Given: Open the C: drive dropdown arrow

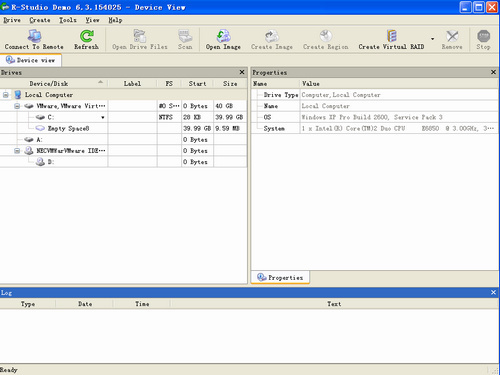Looking at the screenshot, I should (103, 117).
